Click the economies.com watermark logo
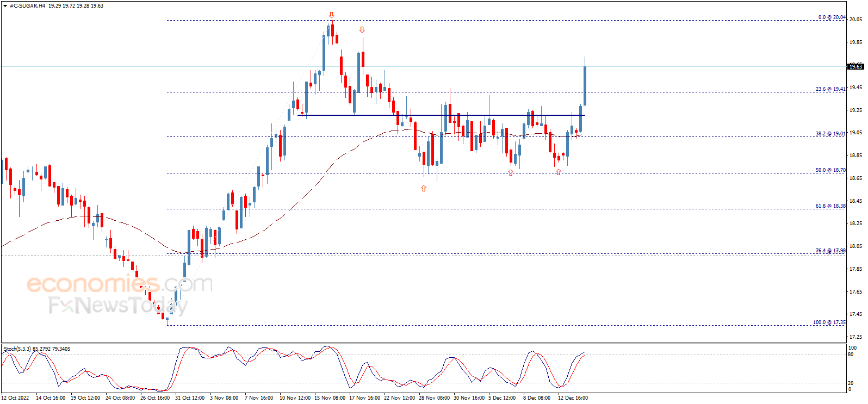This screenshot has height=404, width=868. pos(120,284)
